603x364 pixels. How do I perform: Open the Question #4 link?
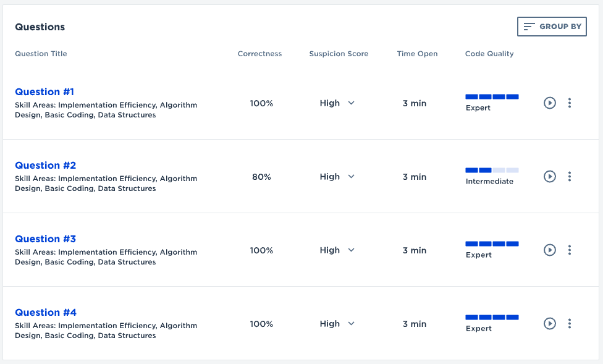45,313
